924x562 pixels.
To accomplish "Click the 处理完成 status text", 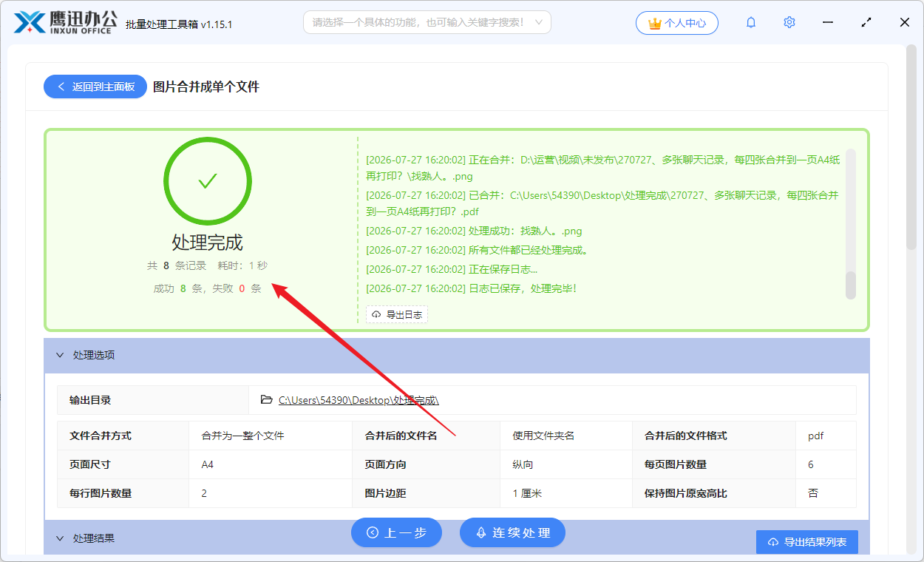I will (x=208, y=243).
